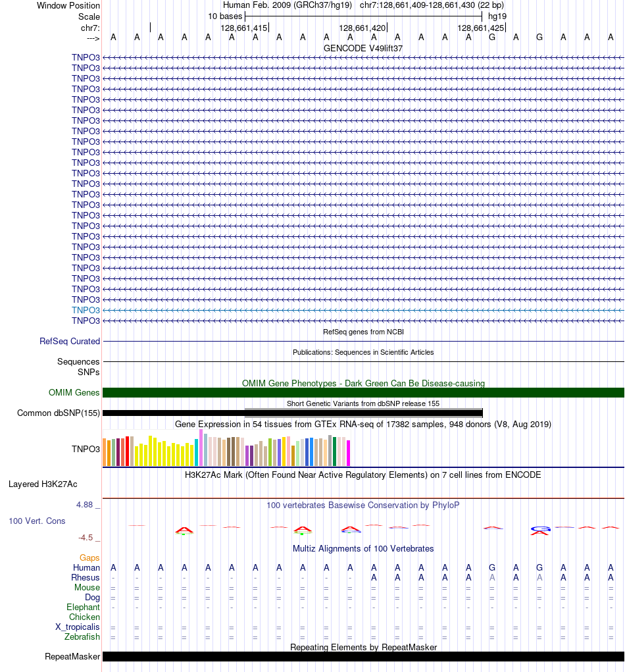
Task: Click the "OMIM Genes" track label
Action: (74, 392)
